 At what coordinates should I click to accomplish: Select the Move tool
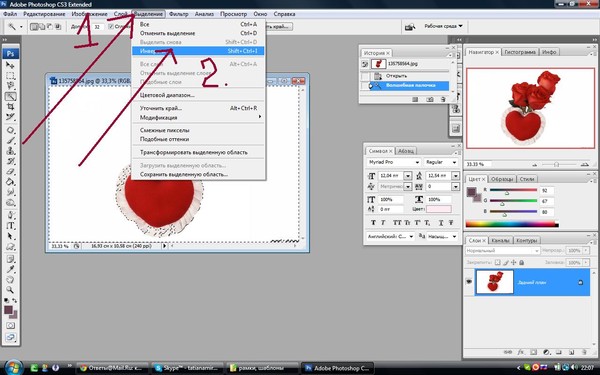[10, 65]
